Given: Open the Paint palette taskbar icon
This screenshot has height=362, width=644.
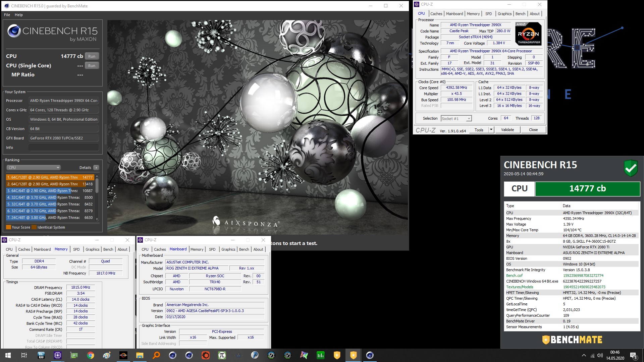Looking at the screenshot, I should click(x=107, y=355).
